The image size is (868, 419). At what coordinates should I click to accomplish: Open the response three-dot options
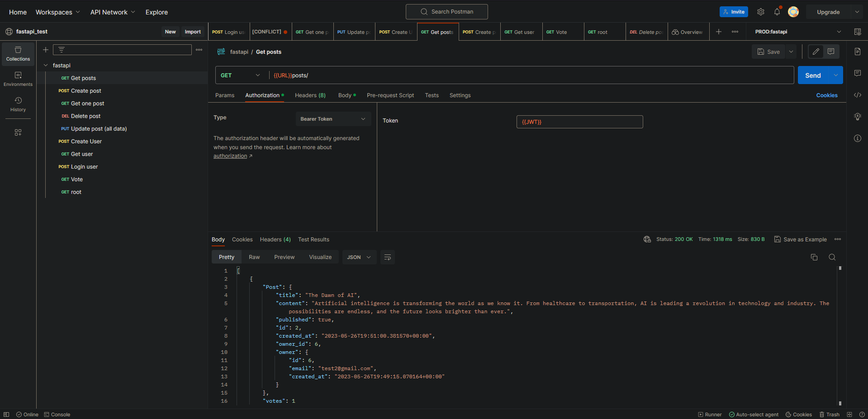point(838,239)
